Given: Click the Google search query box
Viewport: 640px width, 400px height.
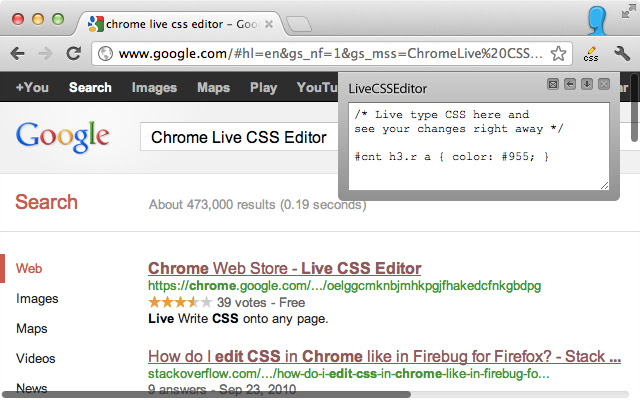Looking at the screenshot, I should (240, 137).
